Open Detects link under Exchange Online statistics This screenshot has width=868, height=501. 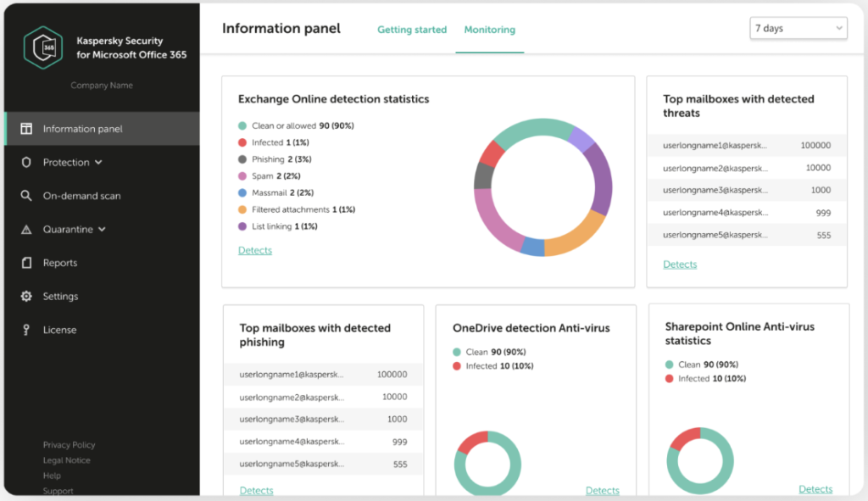coord(254,250)
